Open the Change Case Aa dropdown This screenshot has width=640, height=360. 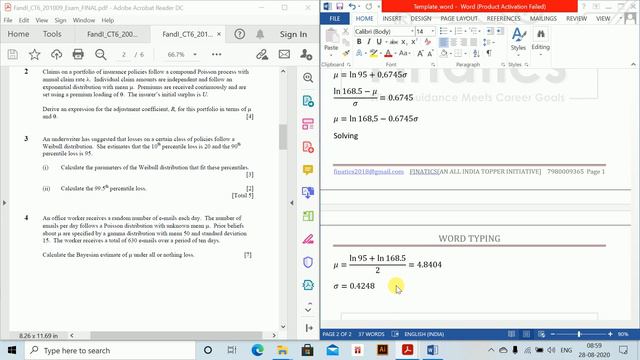(x=404, y=53)
